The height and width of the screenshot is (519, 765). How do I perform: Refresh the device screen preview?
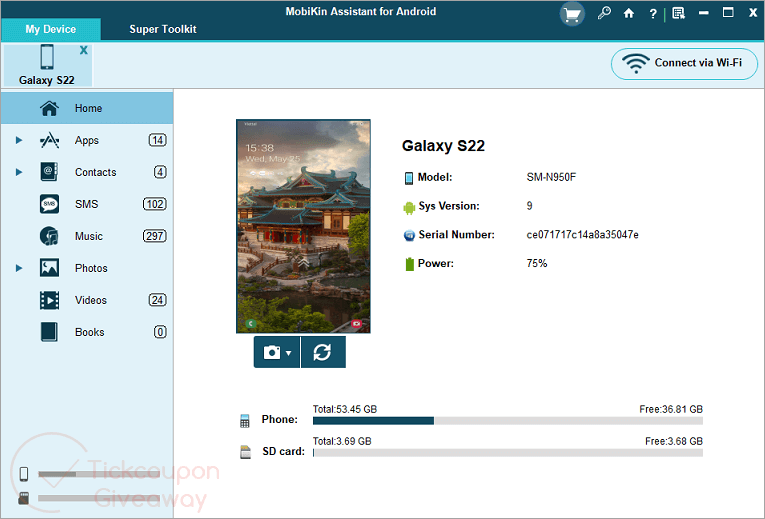click(x=323, y=352)
